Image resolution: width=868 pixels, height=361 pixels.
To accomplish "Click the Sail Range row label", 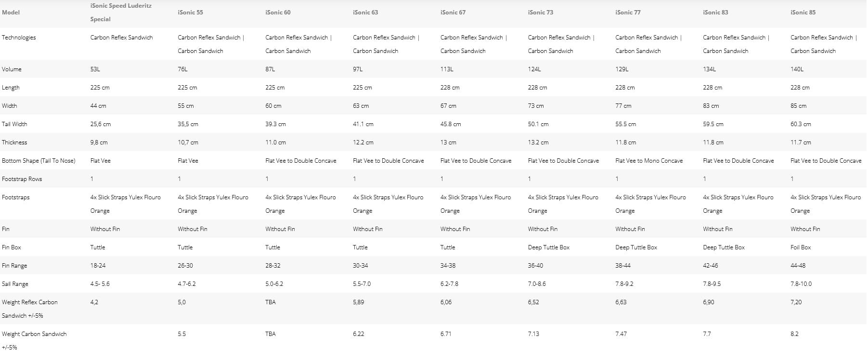I will (15, 284).
